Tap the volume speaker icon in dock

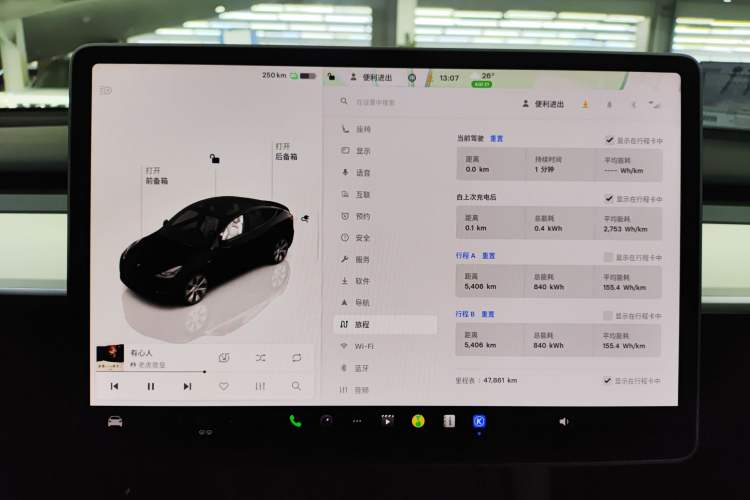pos(564,421)
